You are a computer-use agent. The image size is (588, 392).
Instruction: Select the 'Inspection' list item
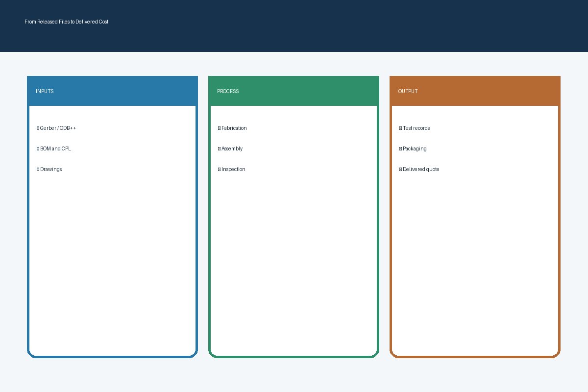[x=231, y=169]
